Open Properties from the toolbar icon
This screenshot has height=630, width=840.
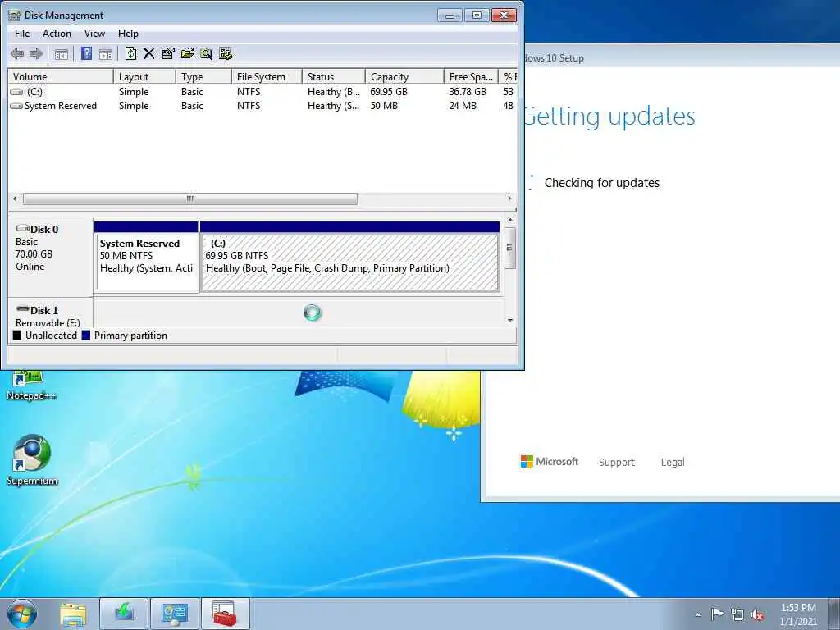click(168, 53)
